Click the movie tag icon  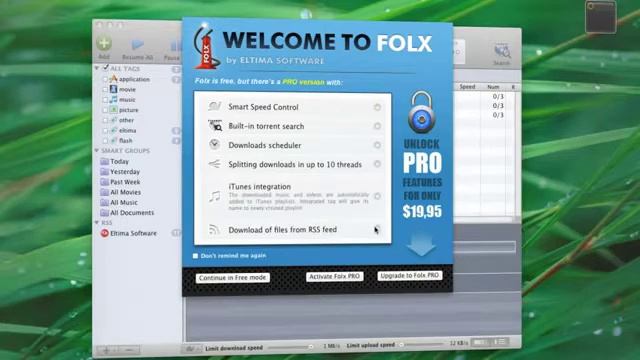coord(114,89)
